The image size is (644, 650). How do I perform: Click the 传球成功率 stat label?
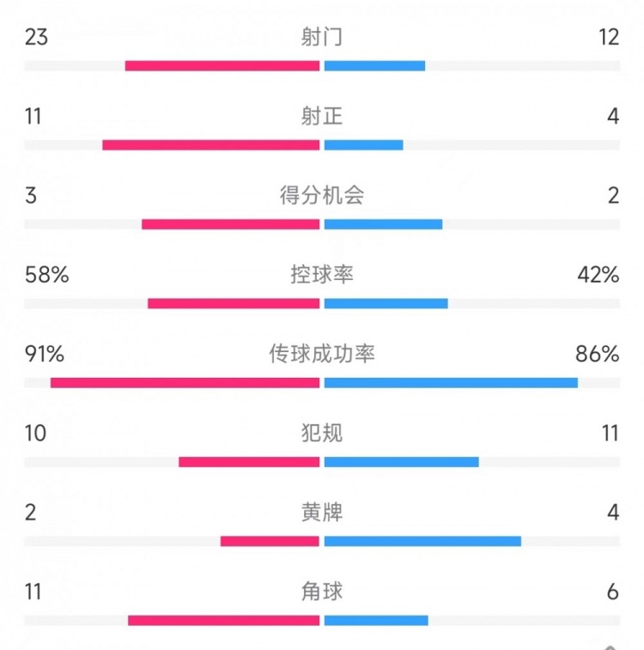322,354
